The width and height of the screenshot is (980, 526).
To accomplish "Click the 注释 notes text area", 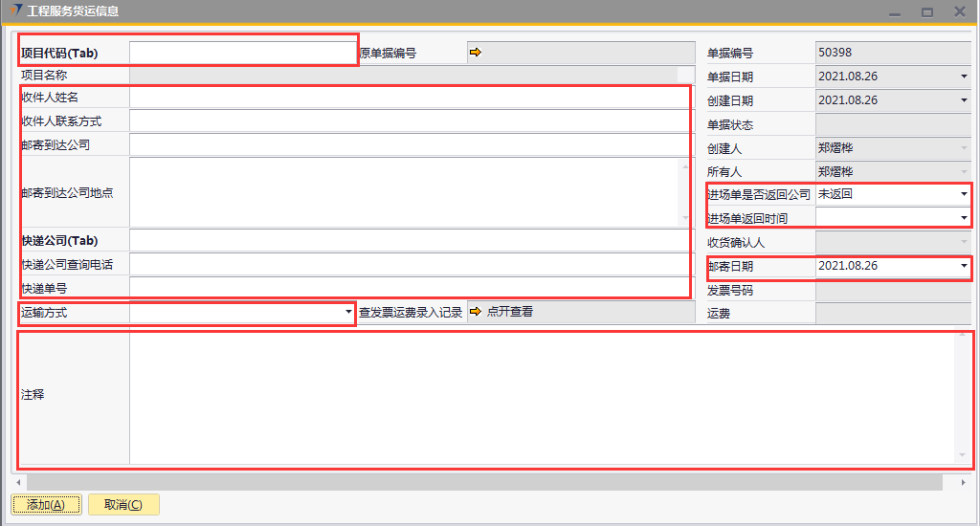I will click(x=541, y=397).
